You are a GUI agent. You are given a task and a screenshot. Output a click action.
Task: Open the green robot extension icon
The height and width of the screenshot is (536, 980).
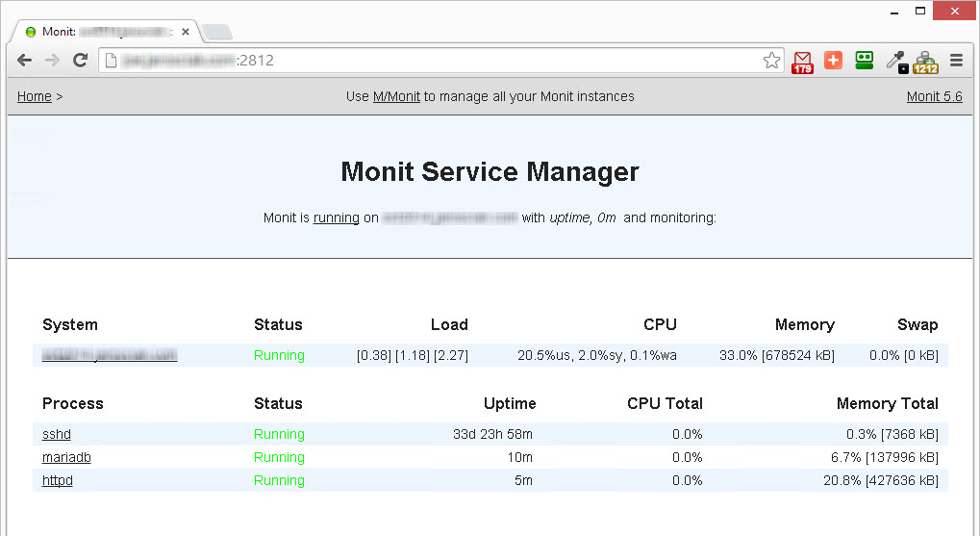coord(865,60)
